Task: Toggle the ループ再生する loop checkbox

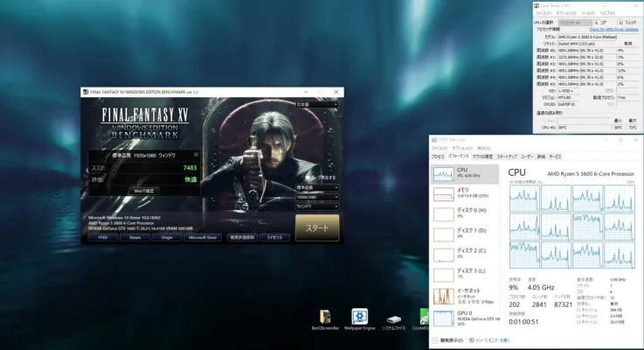Action: point(308,178)
